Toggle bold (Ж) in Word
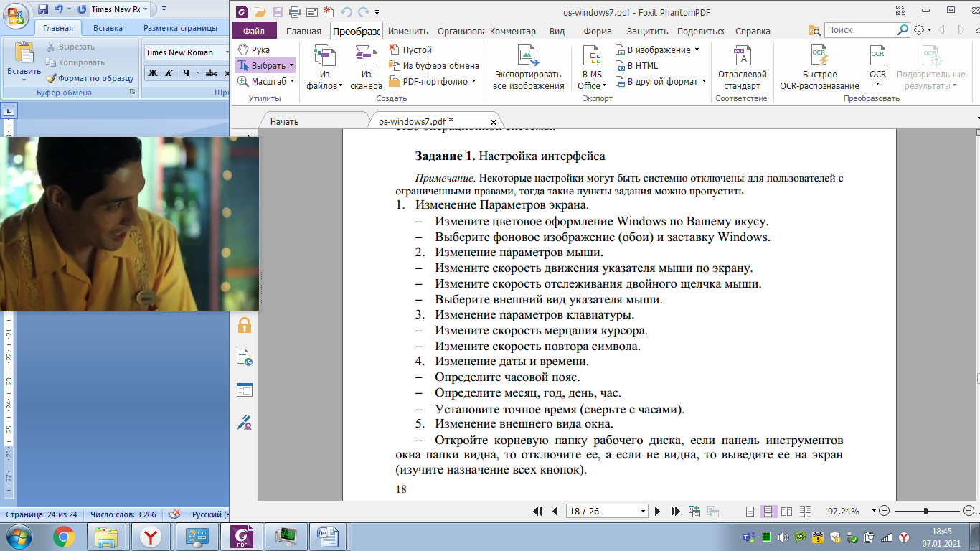Image resolution: width=980 pixels, height=551 pixels. click(153, 73)
